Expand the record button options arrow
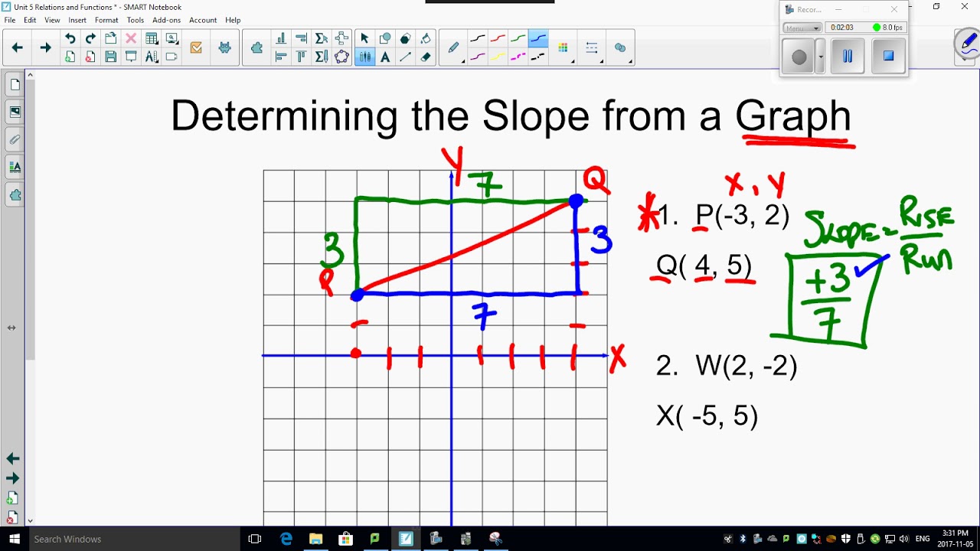This screenshot has height=551, width=980. [821, 57]
